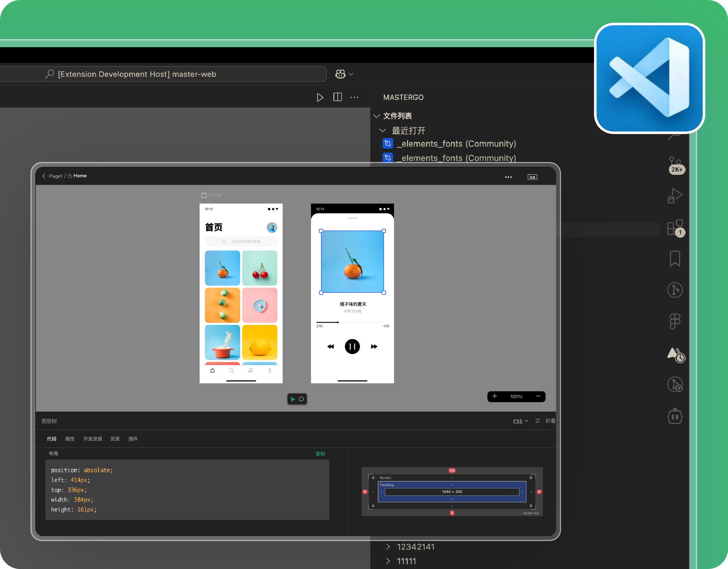Screen dimensions: 728x569
Task: Switch to the 属性 tab
Action: point(70,439)
